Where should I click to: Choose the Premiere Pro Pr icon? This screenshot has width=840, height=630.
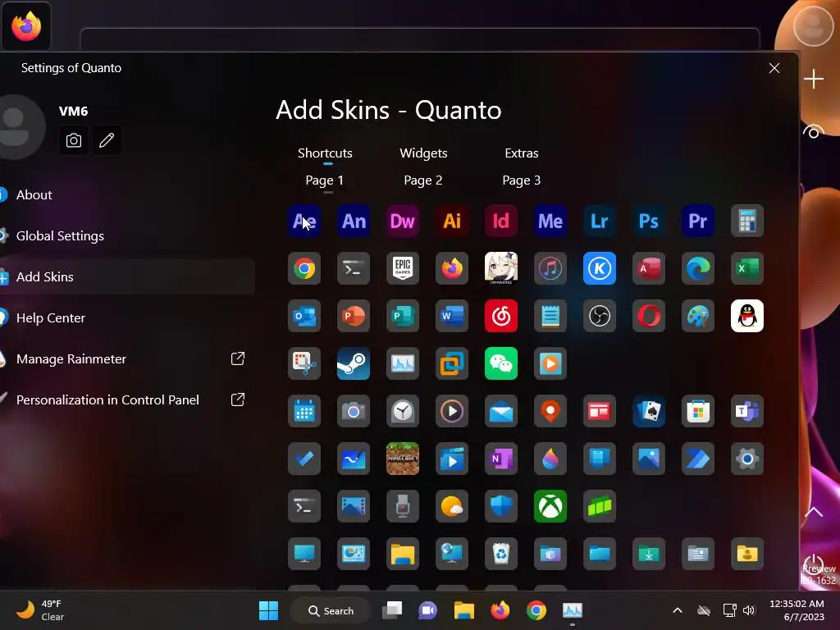[698, 221]
